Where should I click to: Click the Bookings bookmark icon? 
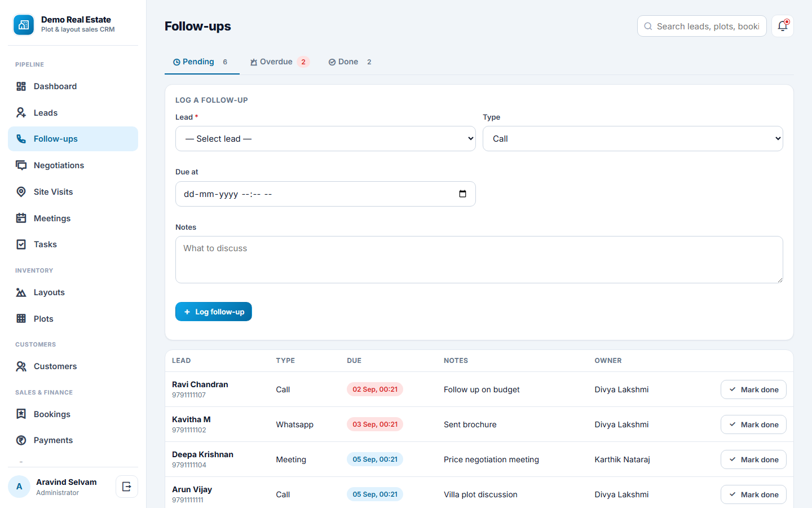21,414
